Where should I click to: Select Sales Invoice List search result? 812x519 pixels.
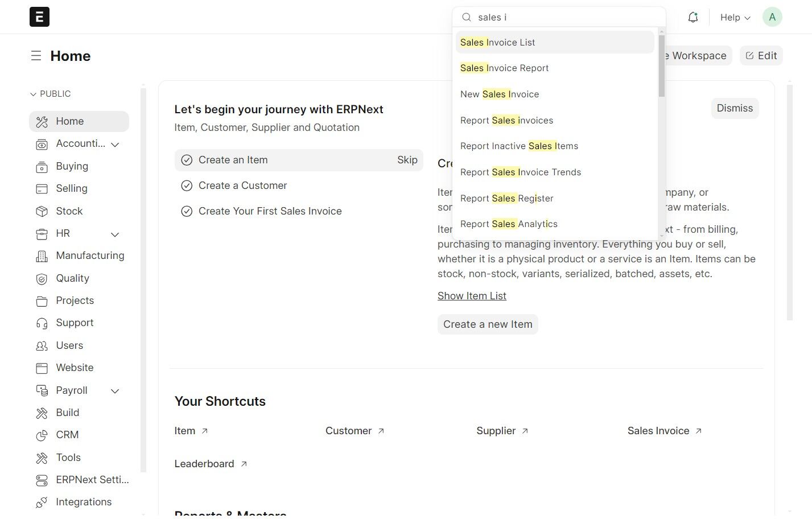498,43
